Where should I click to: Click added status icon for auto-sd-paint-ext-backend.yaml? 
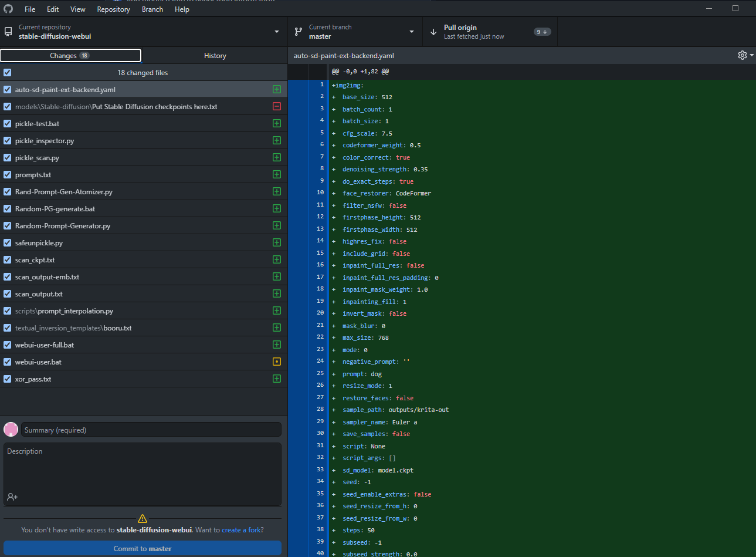click(277, 90)
